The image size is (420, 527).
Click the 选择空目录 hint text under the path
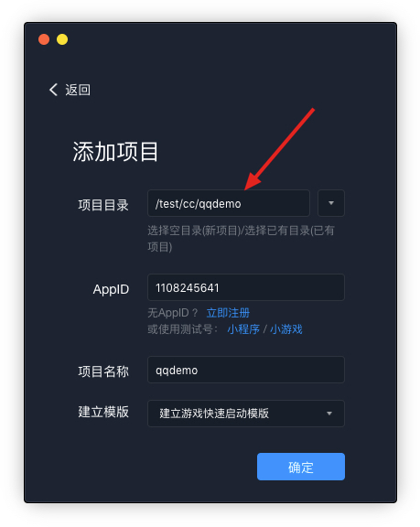tap(241, 239)
